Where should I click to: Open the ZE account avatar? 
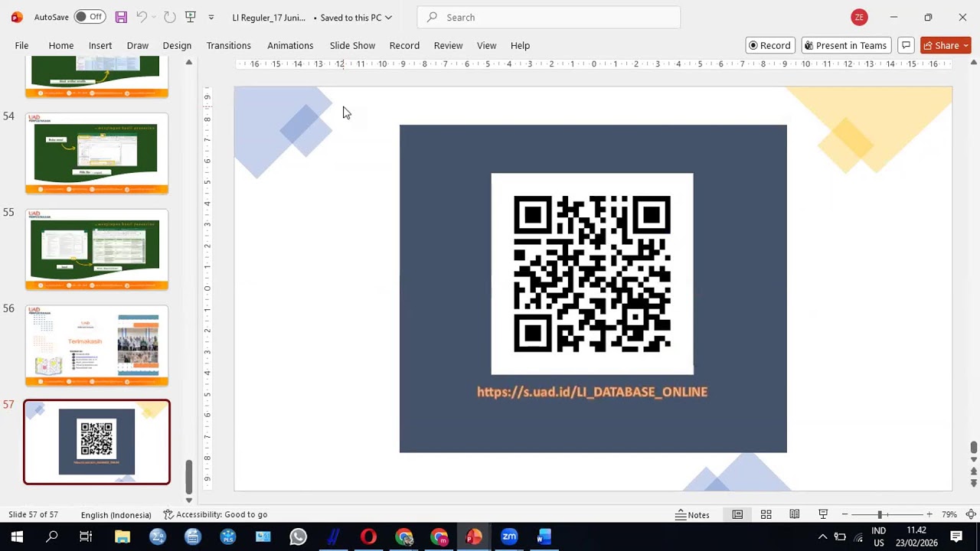point(859,17)
